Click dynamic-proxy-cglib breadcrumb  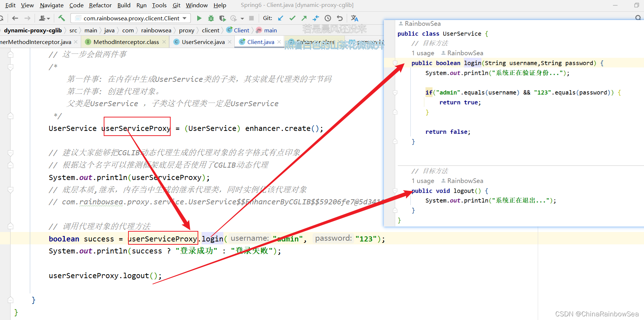[x=33, y=30]
